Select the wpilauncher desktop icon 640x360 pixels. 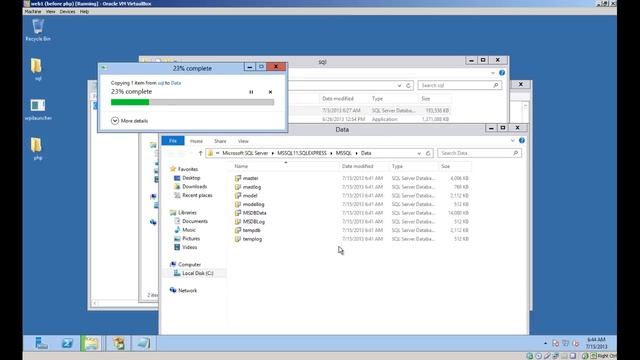[38, 109]
